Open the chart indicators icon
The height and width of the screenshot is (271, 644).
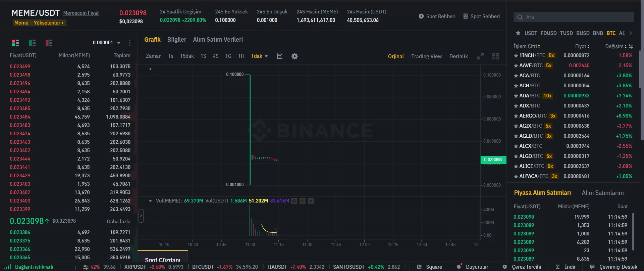279,56
